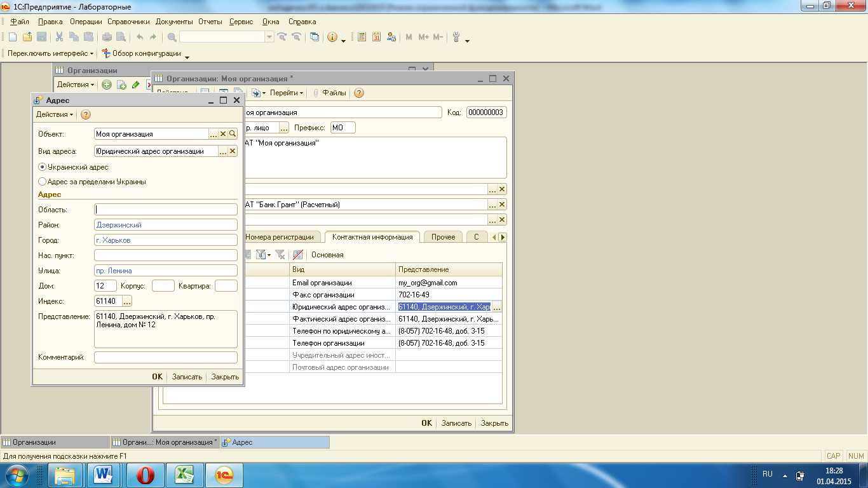Viewport: 868px width, 488px height.
Task: Open the Сервис menu
Action: pyautogui.click(x=241, y=22)
